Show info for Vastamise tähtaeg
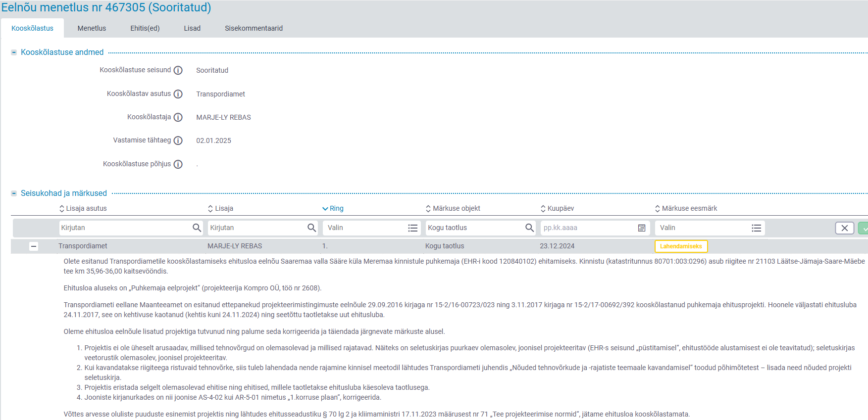This screenshot has width=868, height=420. coord(178,140)
